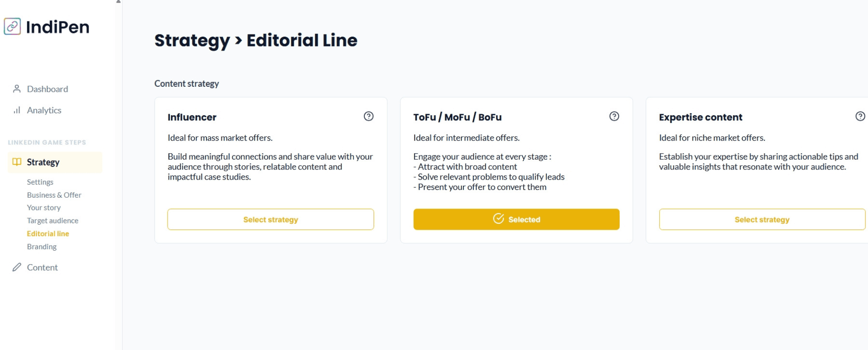Click the Dashboard person icon
The width and height of the screenshot is (868, 350).
[x=17, y=89]
